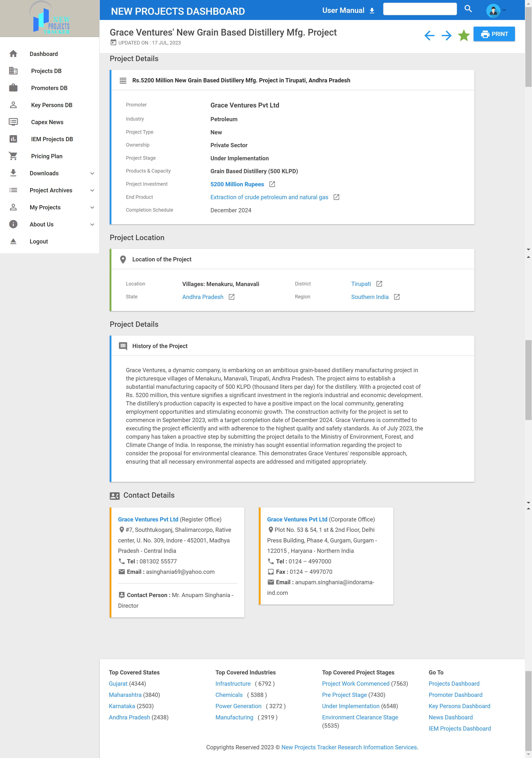This screenshot has width=532, height=758.
Task: Click the Capex News sidebar icon
Action: pyautogui.click(x=13, y=122)
